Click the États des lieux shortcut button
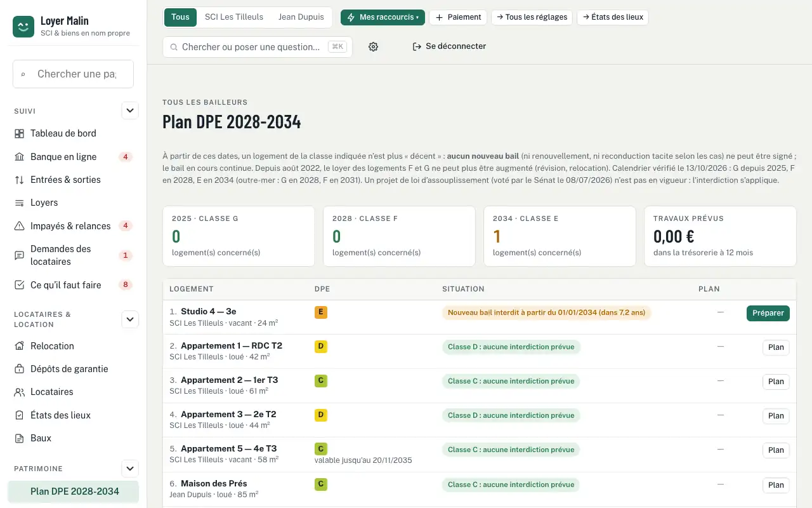 coord(613,17)
